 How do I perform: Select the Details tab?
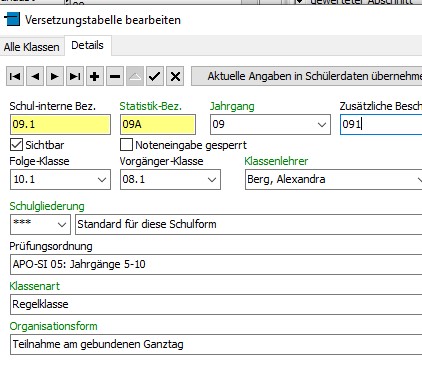[88, 45]
